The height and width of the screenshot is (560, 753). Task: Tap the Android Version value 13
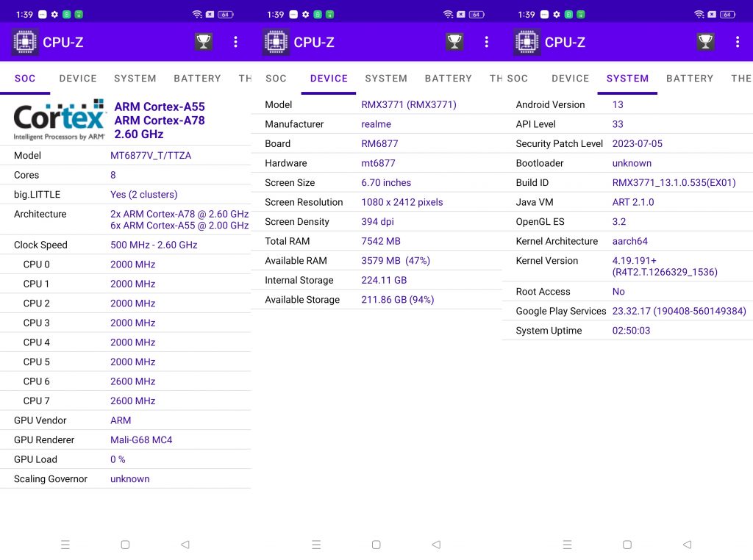pos(618,104)
